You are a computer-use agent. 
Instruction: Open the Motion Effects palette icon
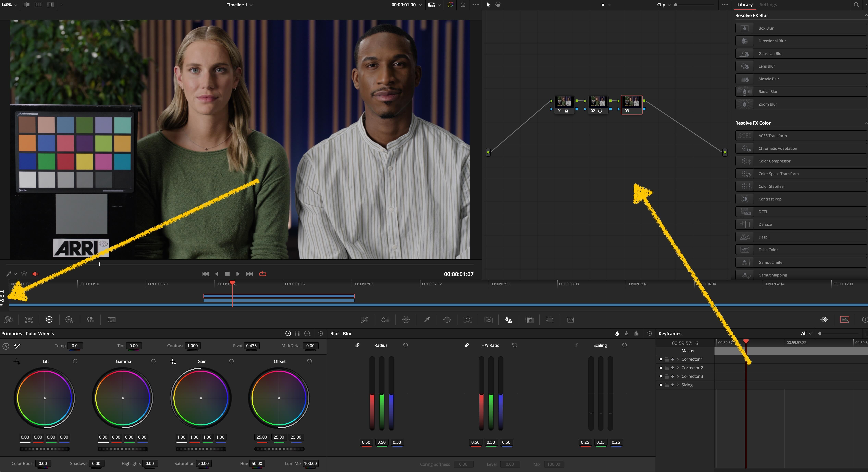coord(111,319)
